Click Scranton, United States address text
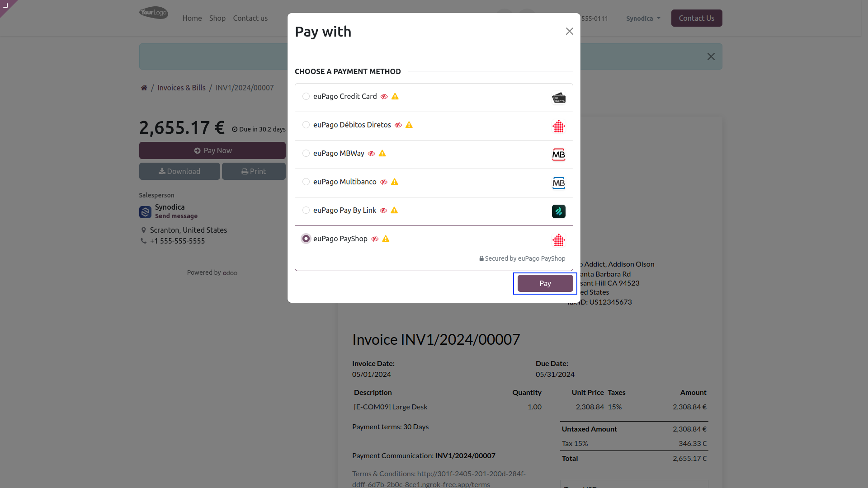Screen dimensions: 868x488 coord(189,230)
